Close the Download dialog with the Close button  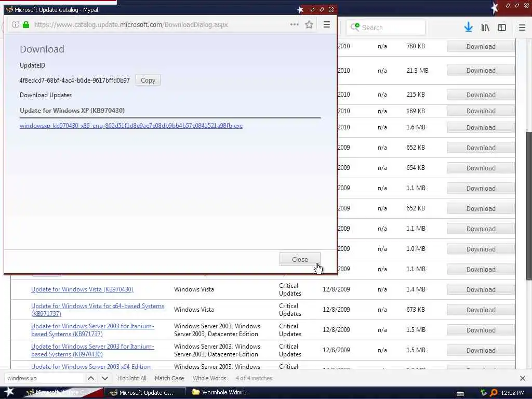click(x=300, y=259)
